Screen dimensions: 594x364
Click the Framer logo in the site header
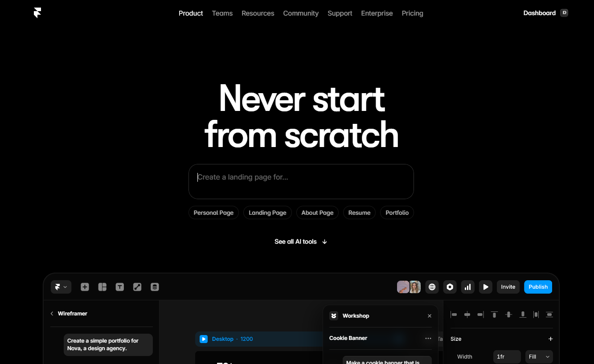(x=37, y=13)
